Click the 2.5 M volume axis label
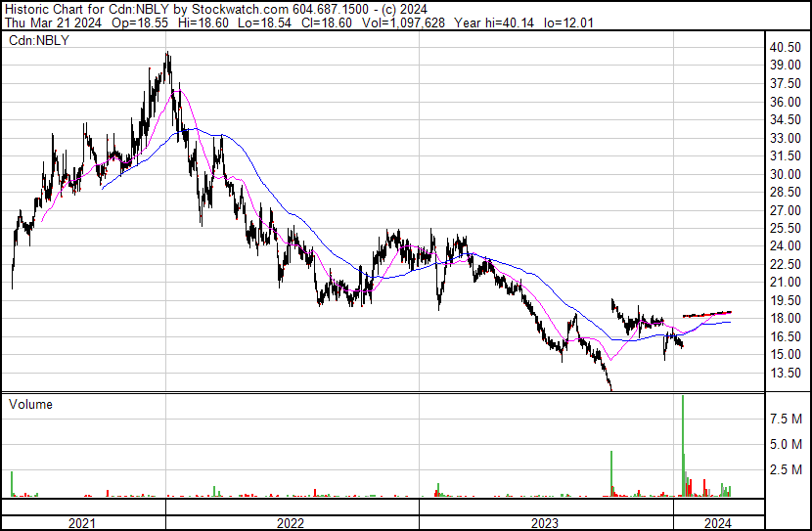This screenshot has width=812, height=531. point(786,469)
